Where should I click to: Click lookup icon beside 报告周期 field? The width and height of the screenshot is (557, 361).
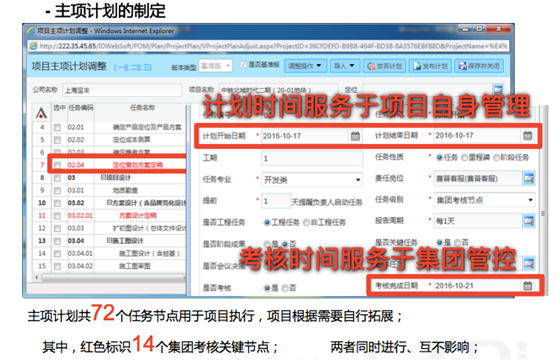click(529, 221)
